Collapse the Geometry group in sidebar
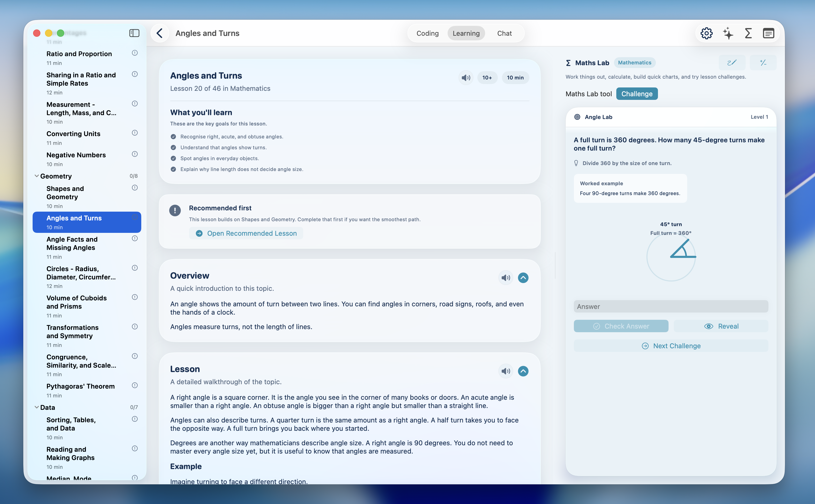 37,176
